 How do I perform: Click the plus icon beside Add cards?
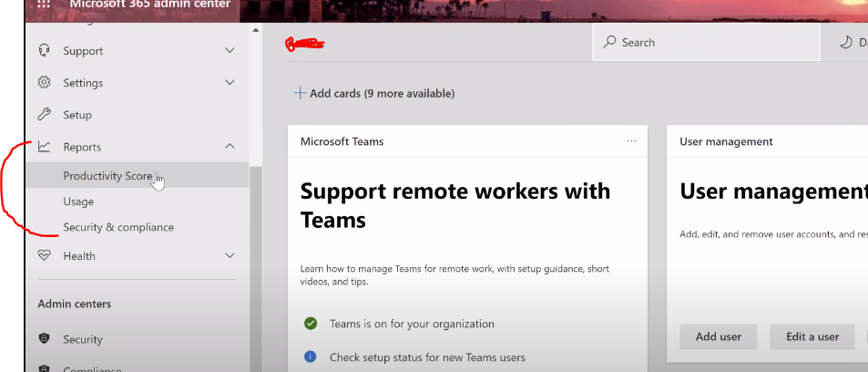coord(300,93)
